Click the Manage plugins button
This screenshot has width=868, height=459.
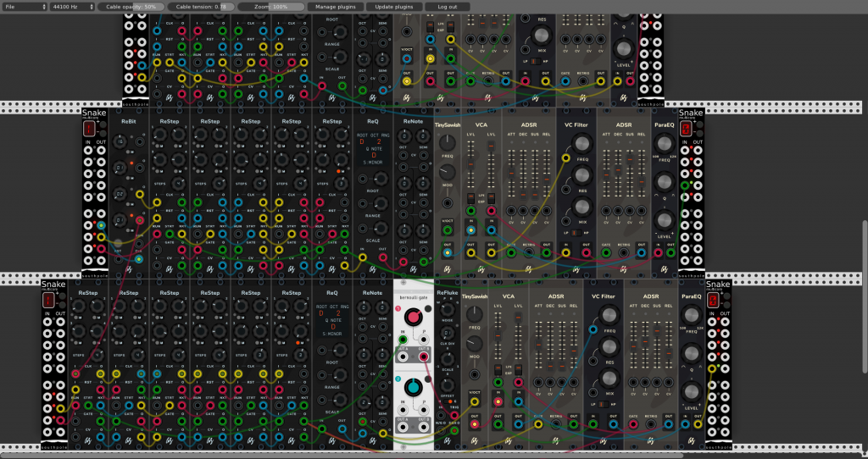[336, 7]
